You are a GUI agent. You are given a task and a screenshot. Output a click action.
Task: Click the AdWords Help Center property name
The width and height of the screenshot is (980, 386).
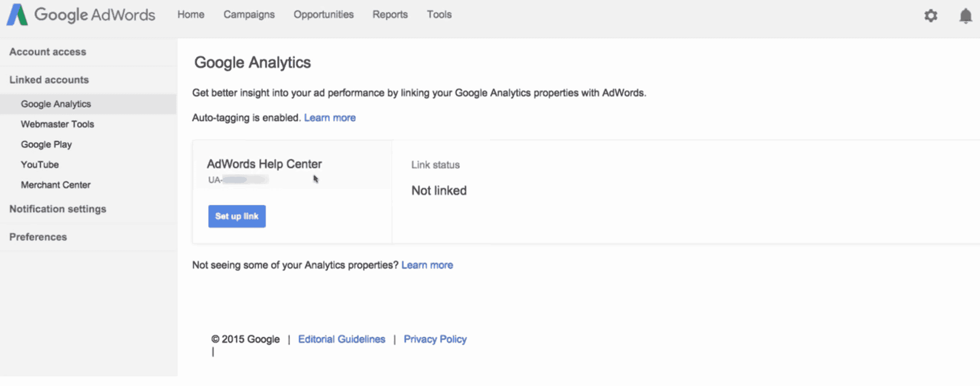264,164
